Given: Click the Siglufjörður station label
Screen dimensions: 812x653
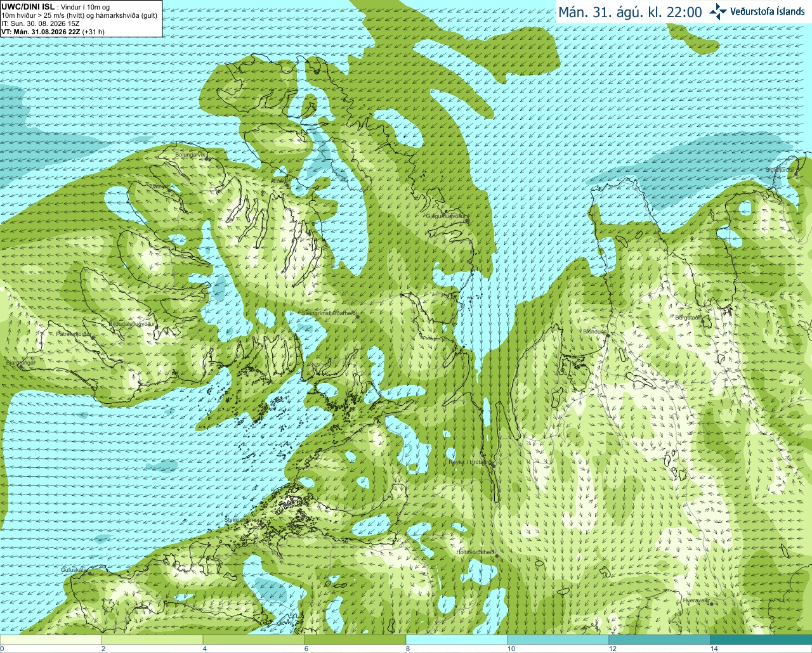Looking at the screenshot, I should pyautogui.click(x=780, y=170).
